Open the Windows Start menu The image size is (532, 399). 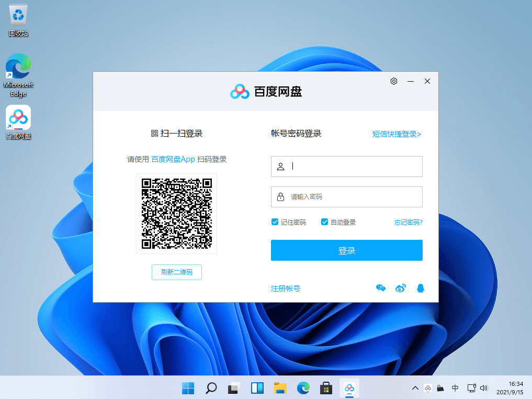188,388
